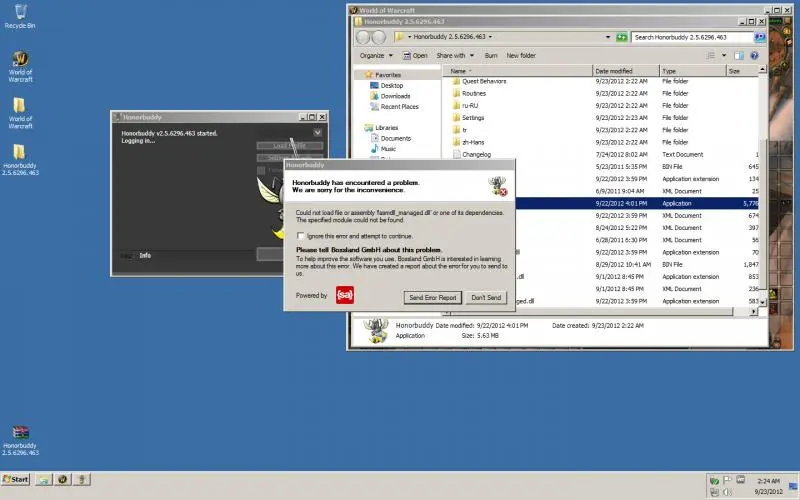This screenshot has width=800, height=500.
Task: Sort by the Date modified column header
Action: click(x=626, y=71)
